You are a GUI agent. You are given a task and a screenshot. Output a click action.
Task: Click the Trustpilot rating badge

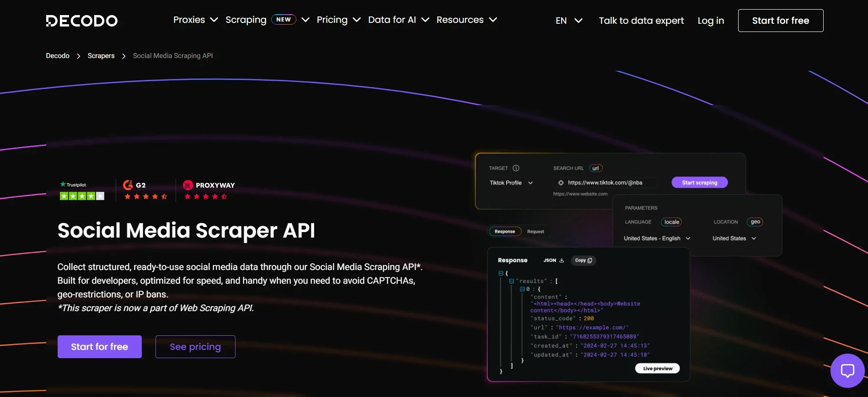pos(82,191)
